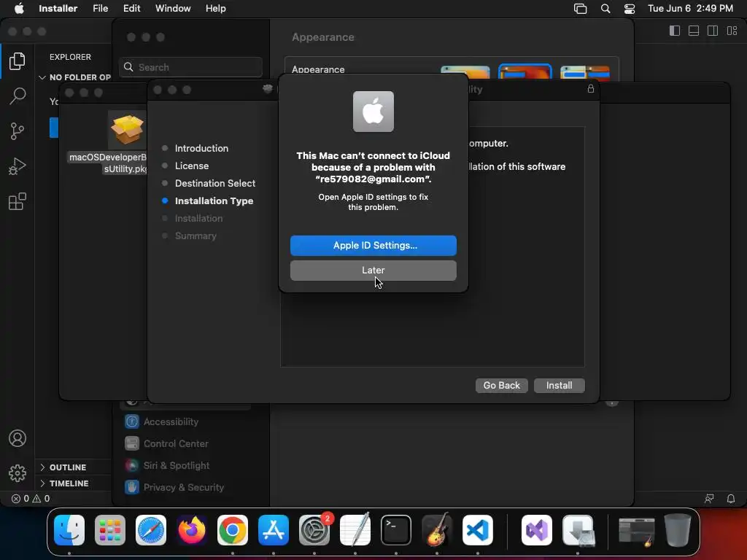Open Terminal from the Dock
Screen dimensions: 747x560
pyautogui.click(x=396, y=530)
